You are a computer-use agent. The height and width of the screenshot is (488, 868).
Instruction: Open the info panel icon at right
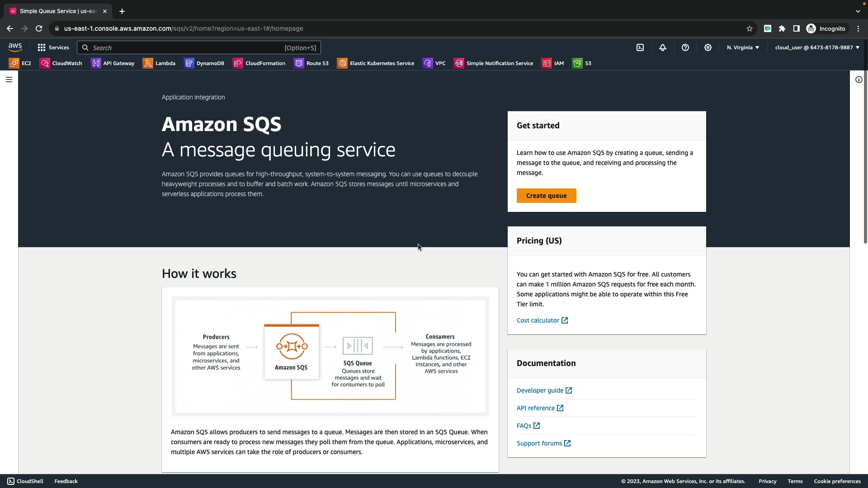pos(859,80)
